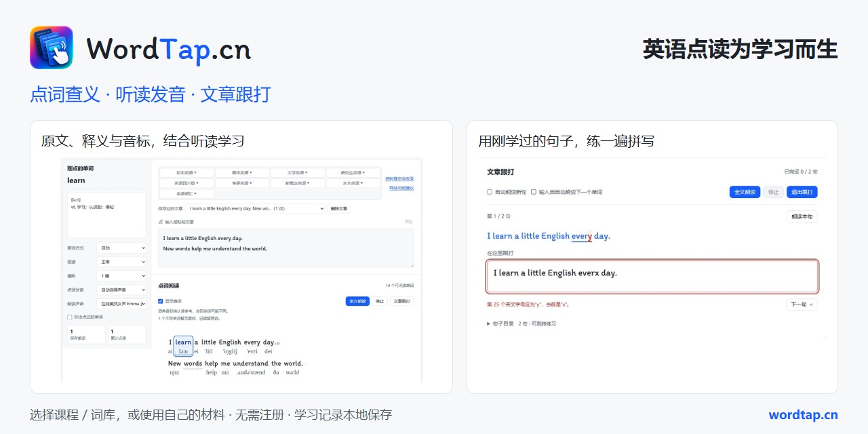This screenshot has height=434, width=868.
Task: Open the 大学英语 course dropdown
Action: pos(298,173)
